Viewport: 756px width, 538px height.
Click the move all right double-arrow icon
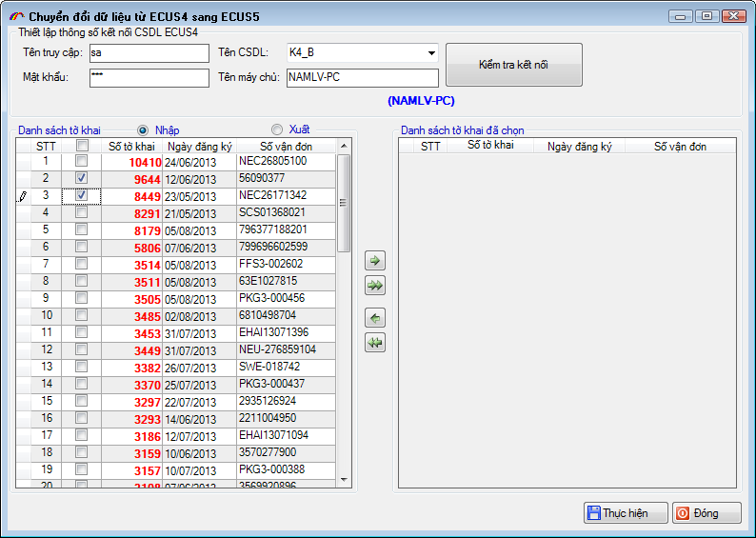[x=375, y=285]
